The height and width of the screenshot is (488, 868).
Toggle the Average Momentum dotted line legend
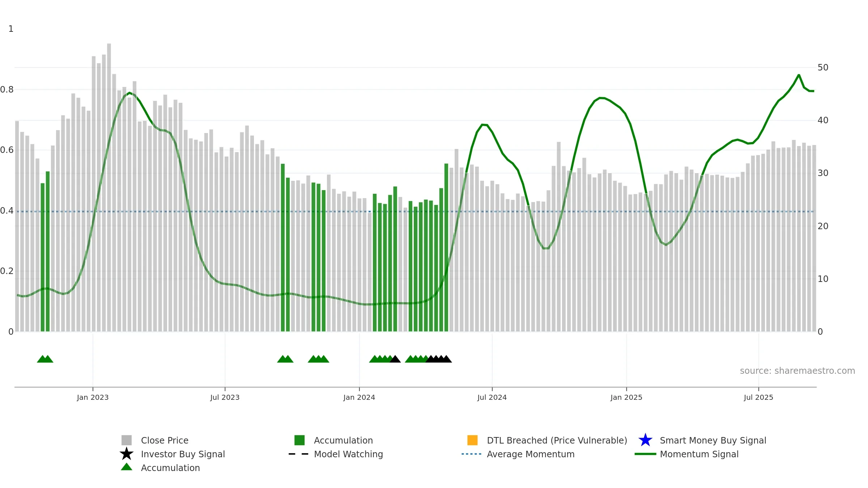[x=472, y=454]
